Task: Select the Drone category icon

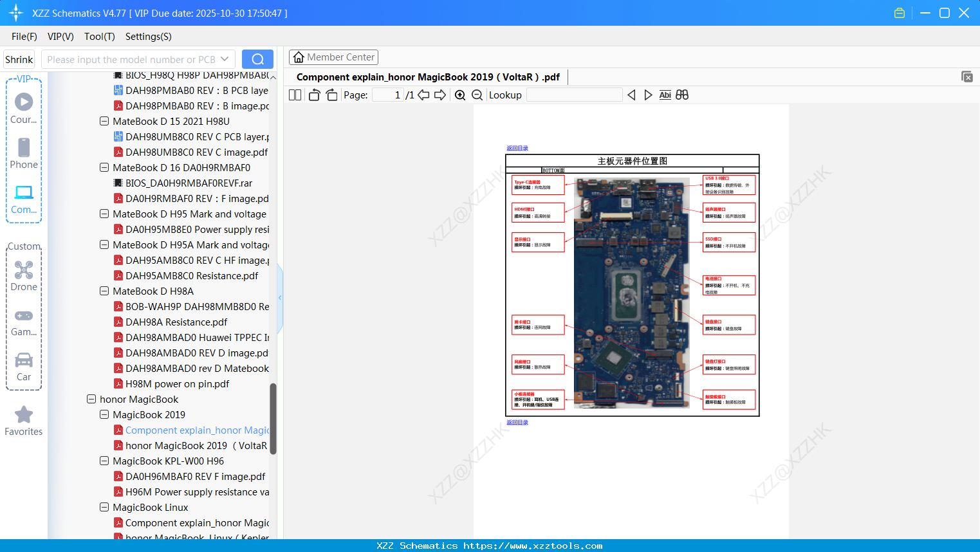Action: coord(24,276)
